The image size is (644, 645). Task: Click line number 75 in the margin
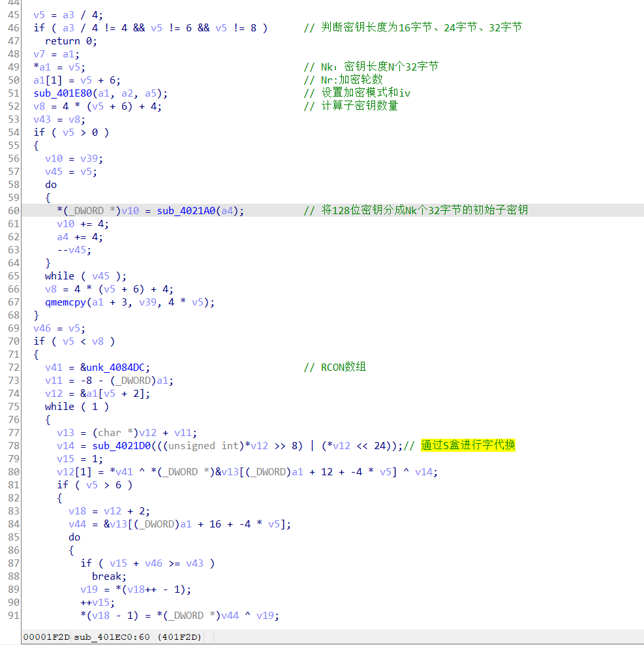pyautogui.click(x=13, y=406)
